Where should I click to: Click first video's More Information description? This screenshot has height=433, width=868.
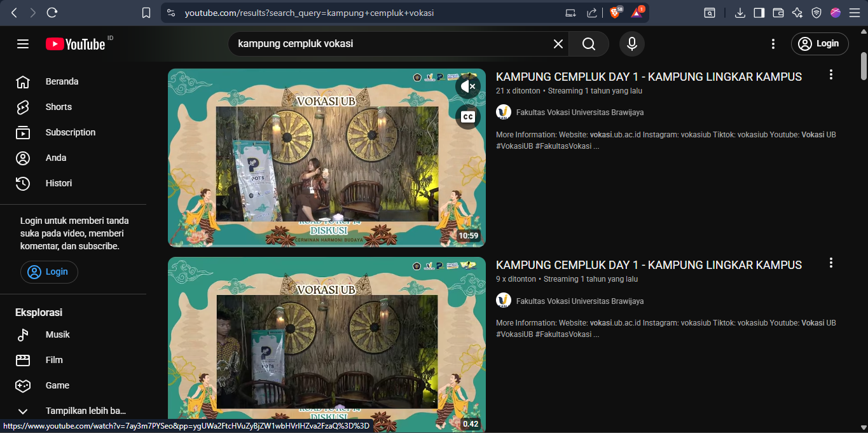[666, 141]
